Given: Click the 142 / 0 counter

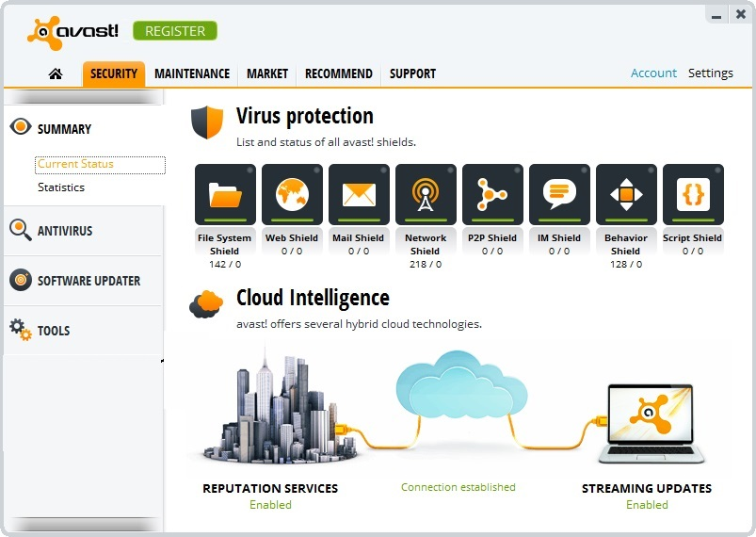Looking at the screenshot, I should click(225, 265).
